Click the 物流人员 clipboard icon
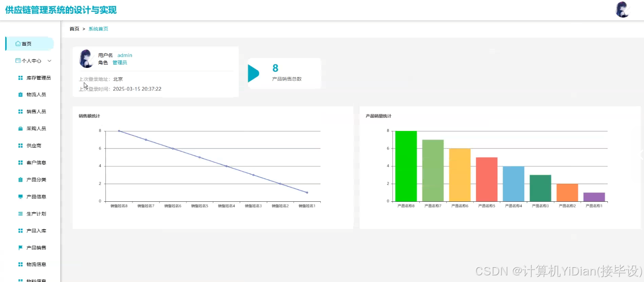Screen dimensions: 644x282 click(20, 94)
